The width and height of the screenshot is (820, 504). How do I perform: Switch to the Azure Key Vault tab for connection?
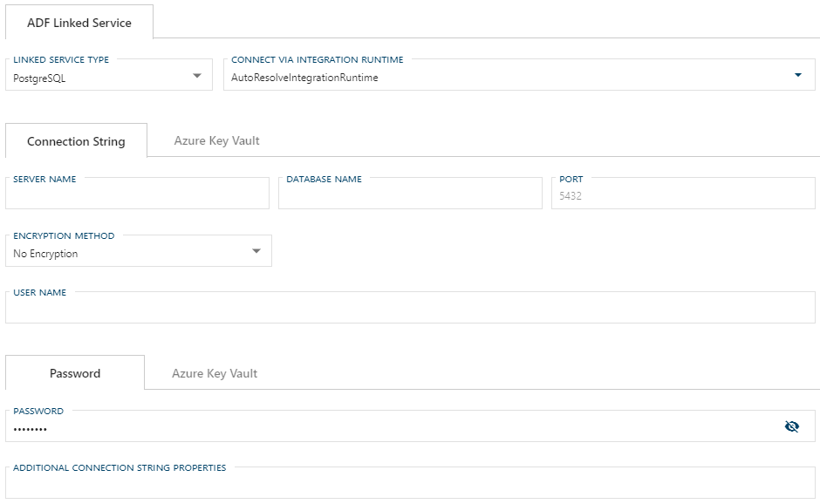pos(215,140)
